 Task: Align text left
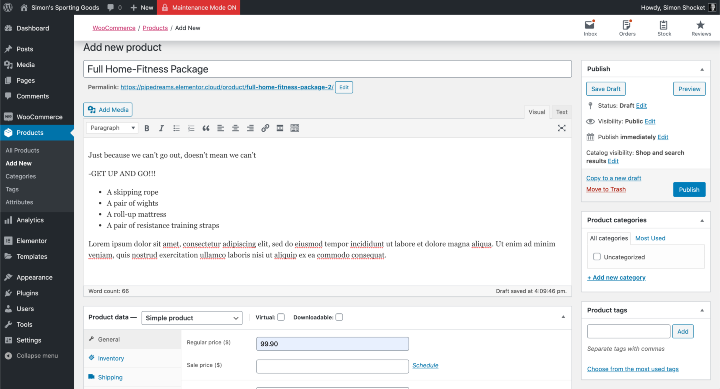220,128
